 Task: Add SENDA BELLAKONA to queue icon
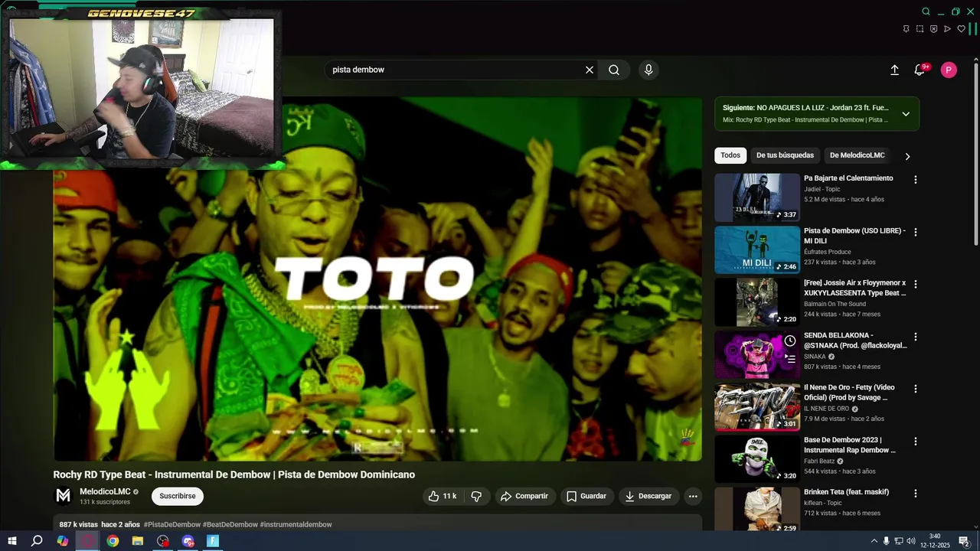pos(789,358)
